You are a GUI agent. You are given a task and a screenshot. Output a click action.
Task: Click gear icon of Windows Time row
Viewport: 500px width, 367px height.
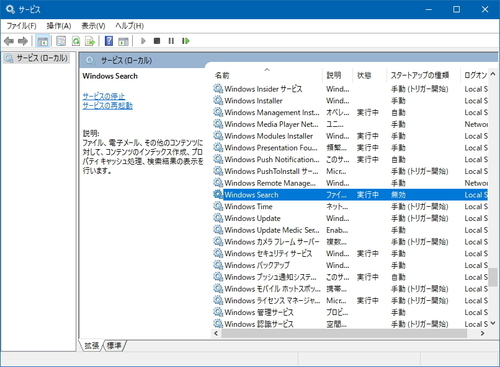[218, 206]
